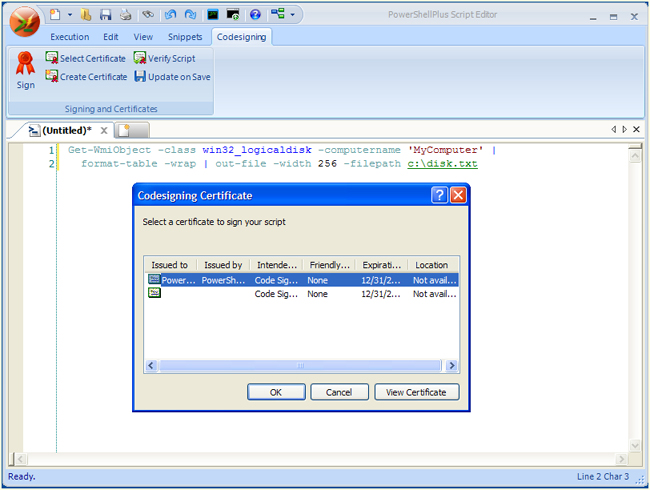Switch to the Edit ribbon tab
650x490 pixels.
[111, 37]
